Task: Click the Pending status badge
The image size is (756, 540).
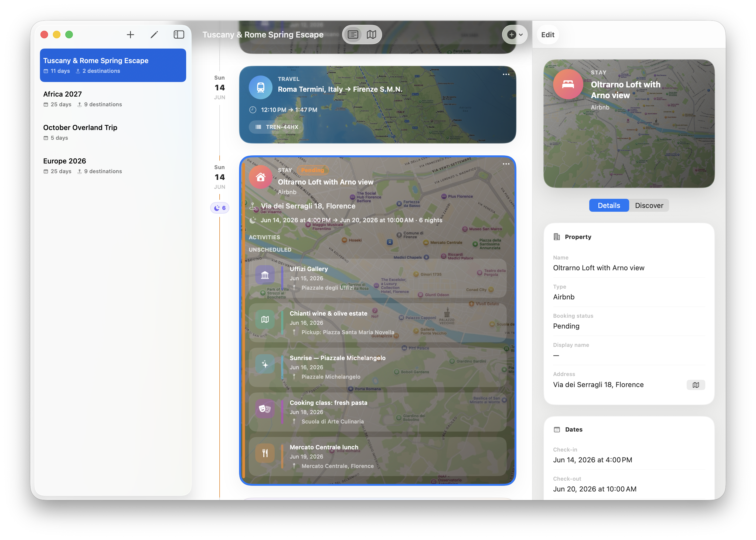Action: click(312, 170)
